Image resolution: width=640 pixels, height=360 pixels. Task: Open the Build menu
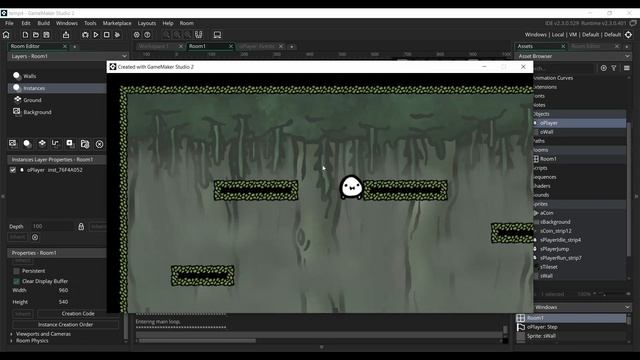(x=44, y=23)
